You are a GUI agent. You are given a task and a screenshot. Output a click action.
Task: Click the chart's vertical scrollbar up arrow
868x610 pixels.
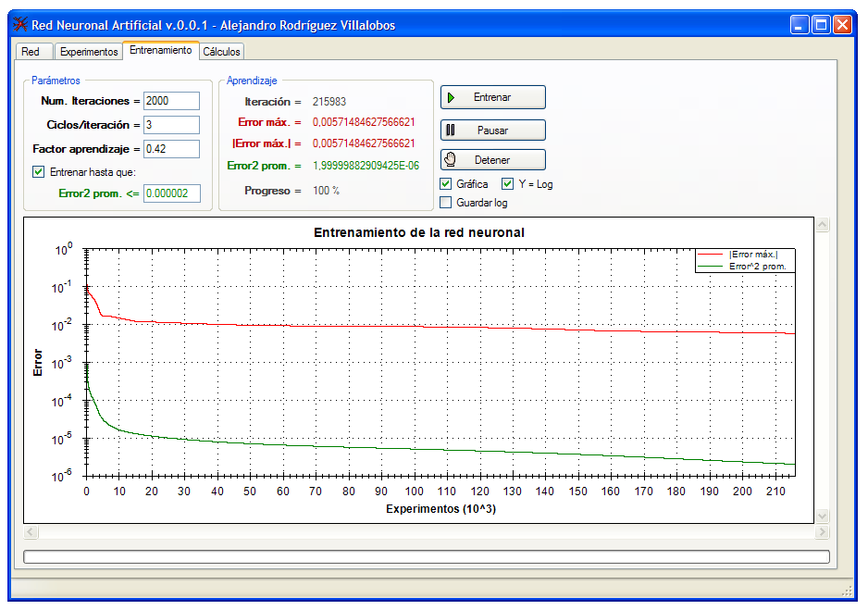tap(822, 225)
